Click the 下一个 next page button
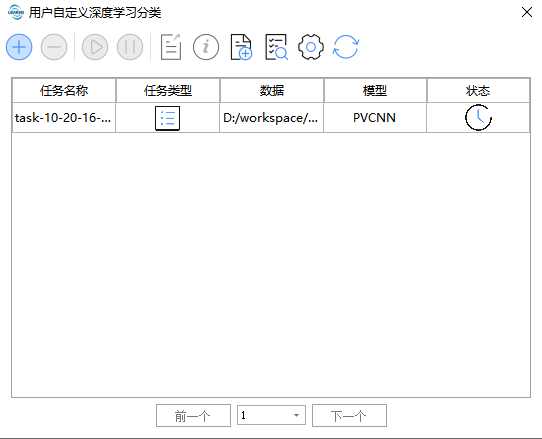The width and height of the screenshot is (542, 439). 349,415
